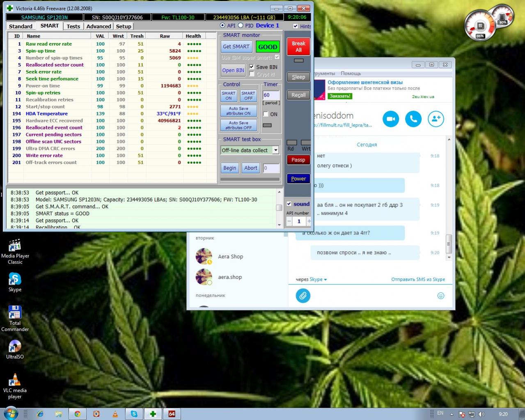Click the Timer period input field
Viewport: 525px width, 420px height.
(271, 95)
